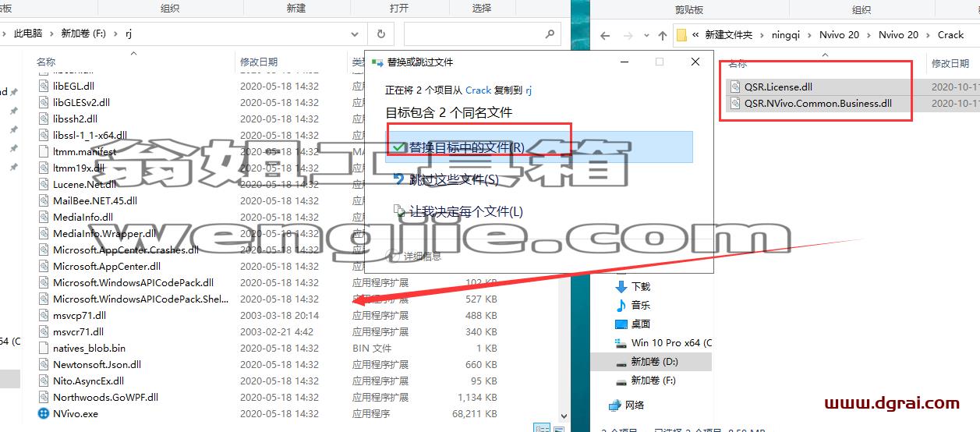Select MailBee.NET.45.dll file icon
This screenshot has height=432, width=980.
(45, 200)
